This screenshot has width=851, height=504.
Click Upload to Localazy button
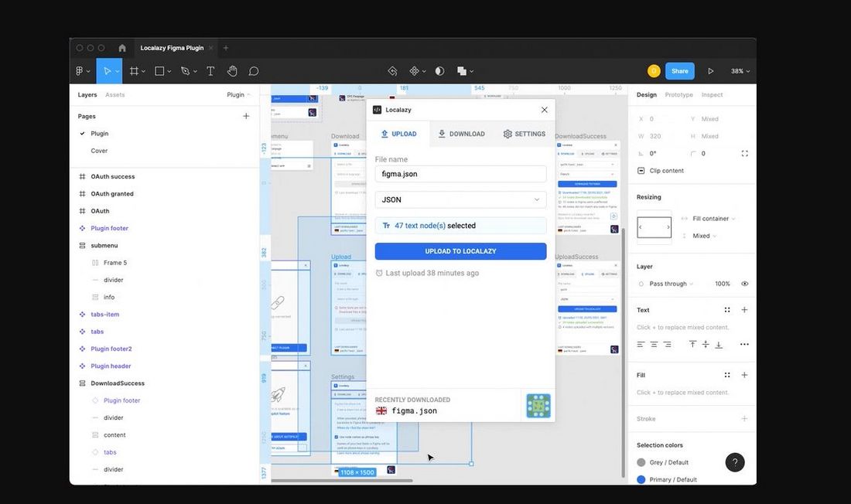[461, 251]
